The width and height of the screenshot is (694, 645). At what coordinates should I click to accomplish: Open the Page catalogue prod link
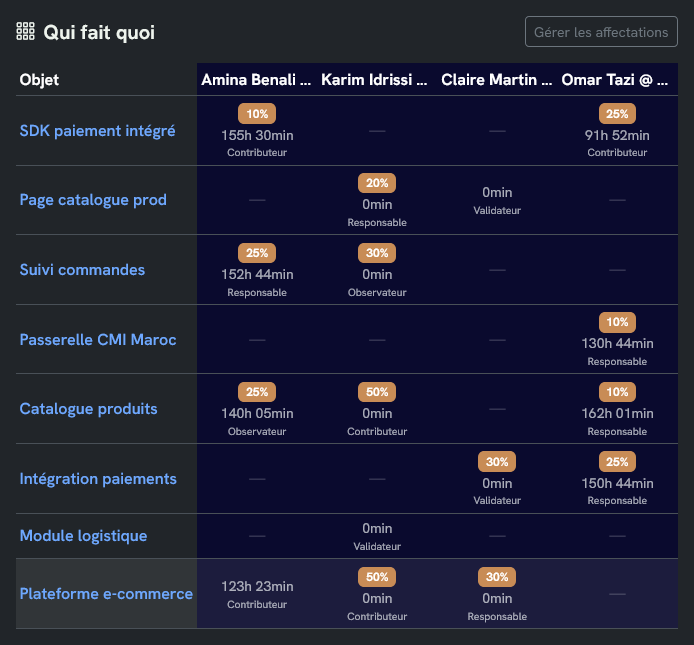coord(93,200)
